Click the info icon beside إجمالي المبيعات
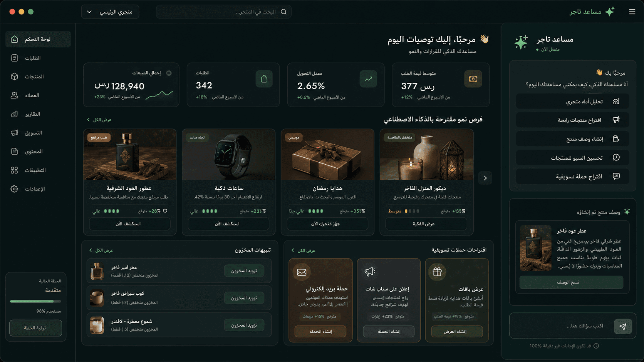The width and height of the screenshot is (644, 362). [169, 73]
